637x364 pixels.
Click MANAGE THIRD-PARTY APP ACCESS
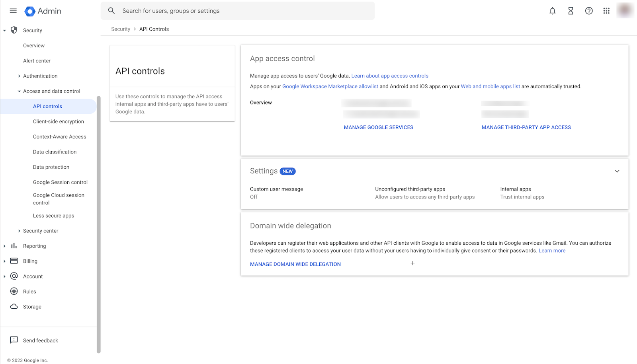tap(526, 127)
